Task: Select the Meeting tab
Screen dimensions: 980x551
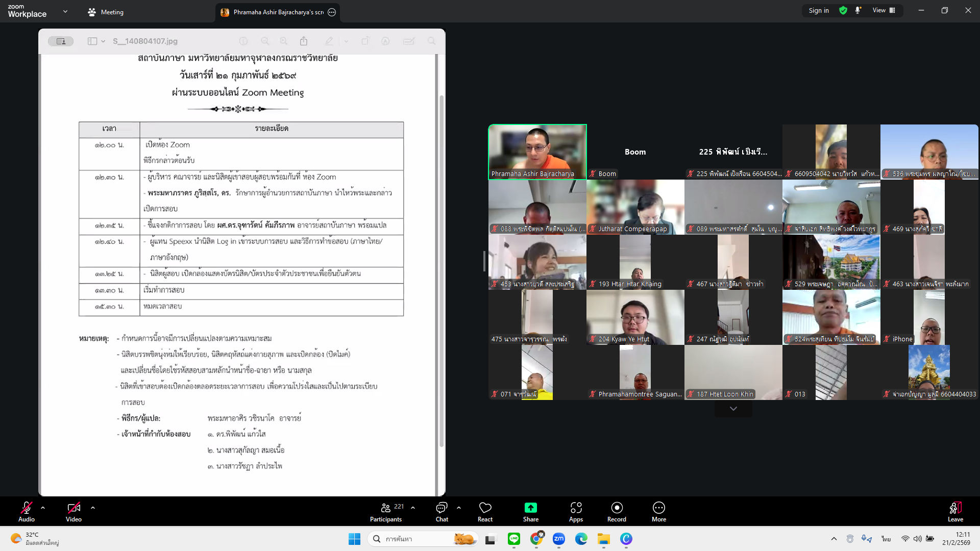Action: (x=106, y=12)
